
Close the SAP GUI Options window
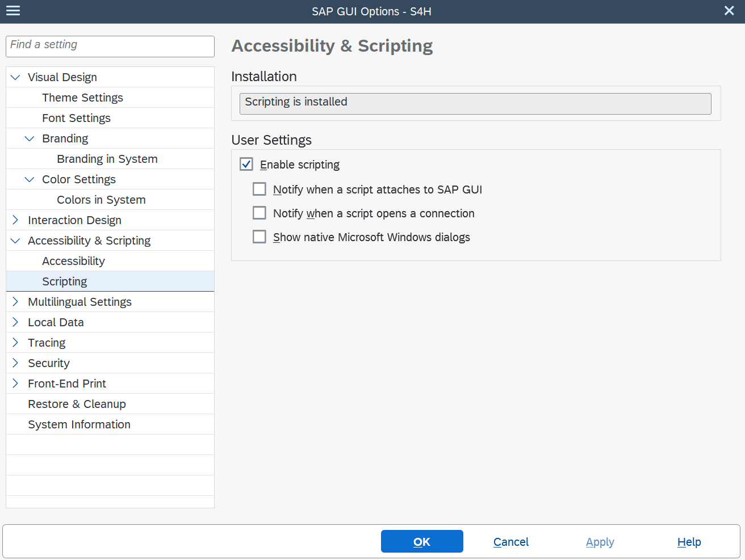coord(729,11)
